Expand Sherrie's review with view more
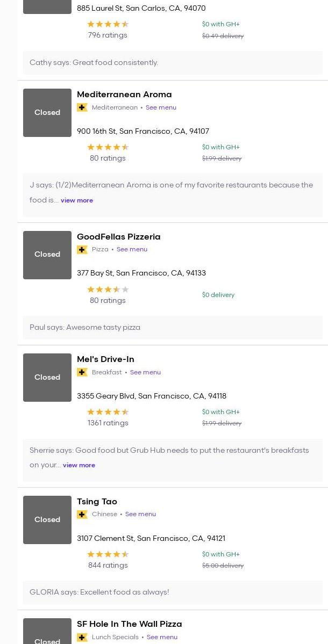Viewport: 328px width, 644px height. click(x=79, y=465)
